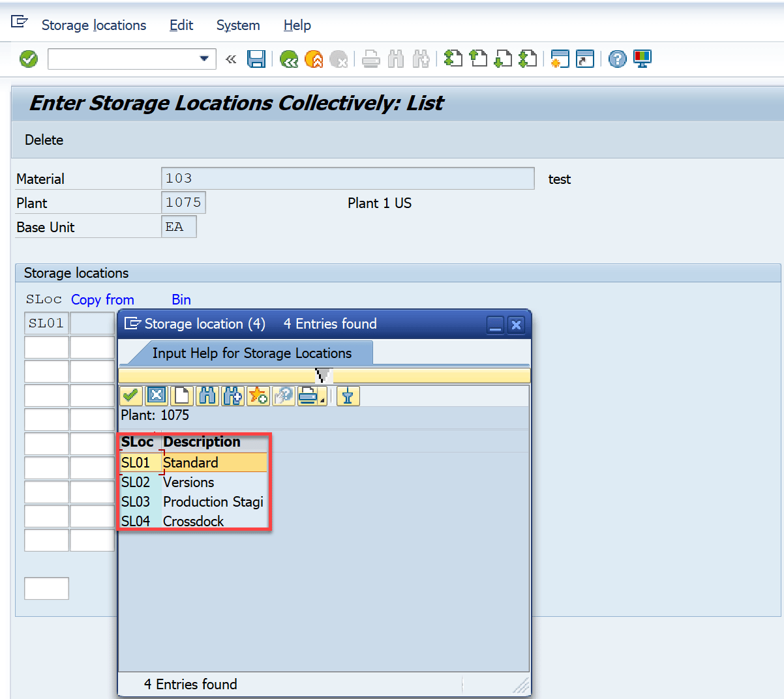Cancel the dialog with the blue X icon
The width and height of the screenshot is (784, 699).
(x=156, y=396)
